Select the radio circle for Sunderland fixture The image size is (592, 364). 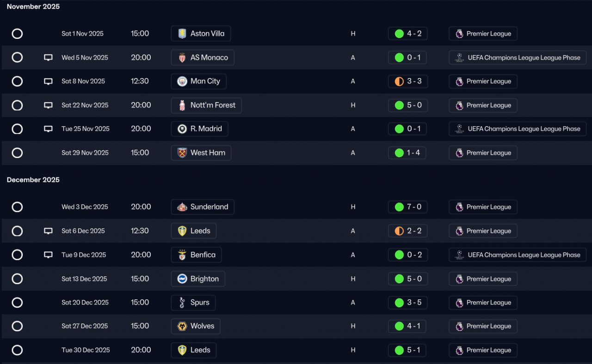(17, 207)
